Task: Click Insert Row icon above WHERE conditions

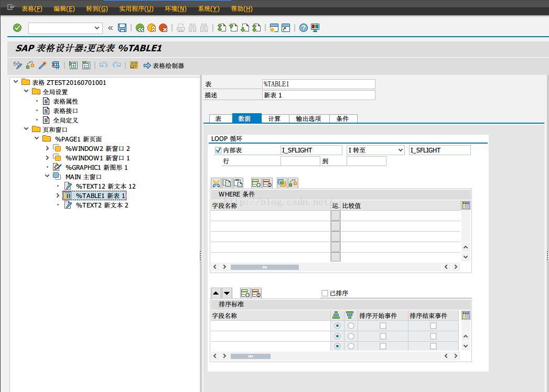Action: pos(256,183)
